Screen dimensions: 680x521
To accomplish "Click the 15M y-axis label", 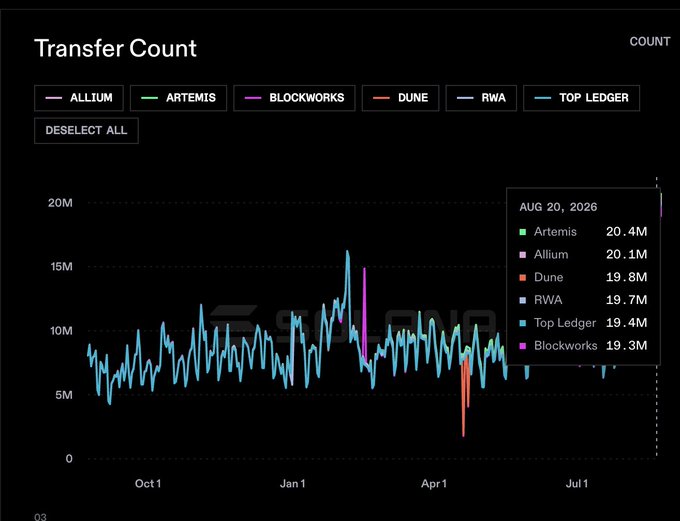I will 62,266.
